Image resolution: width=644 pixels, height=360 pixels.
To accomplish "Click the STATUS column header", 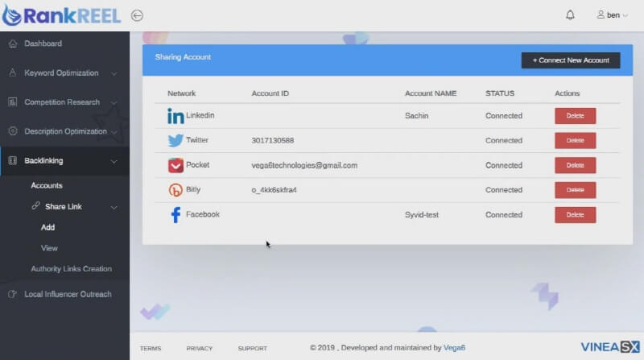I will (500, 93).
